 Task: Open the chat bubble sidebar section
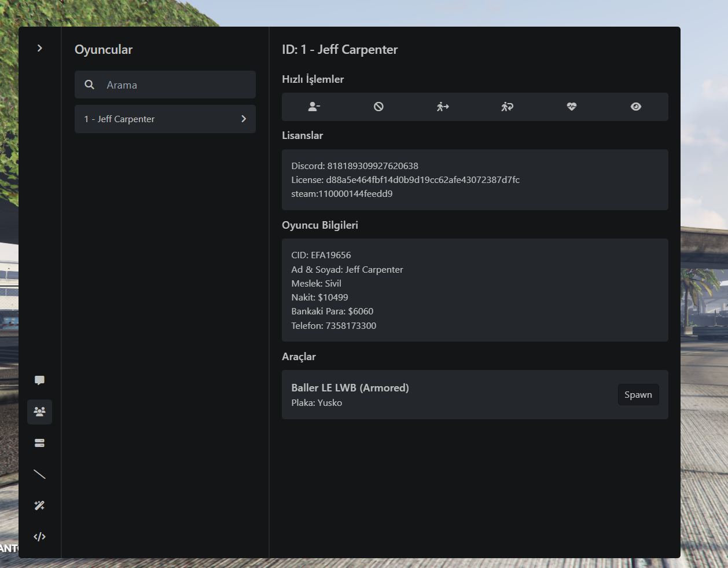(39, 380)
